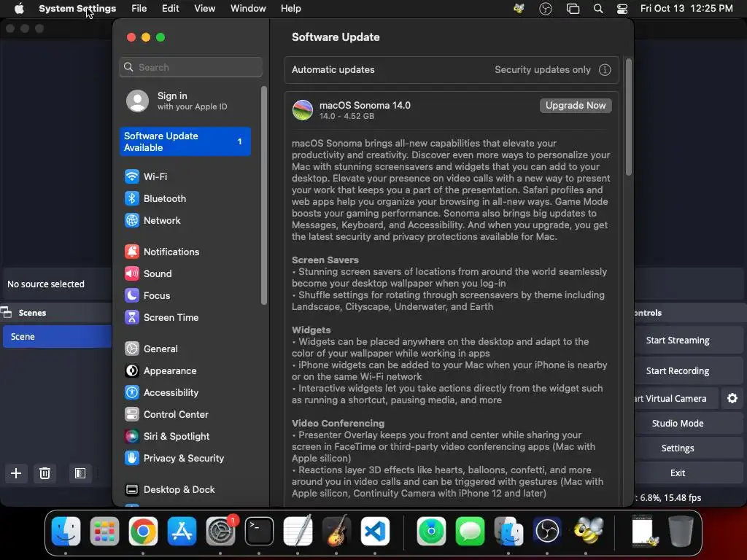747x560 pixels.
Task: Switch to OBS from the Dock
Action: (x=547, y=532)
